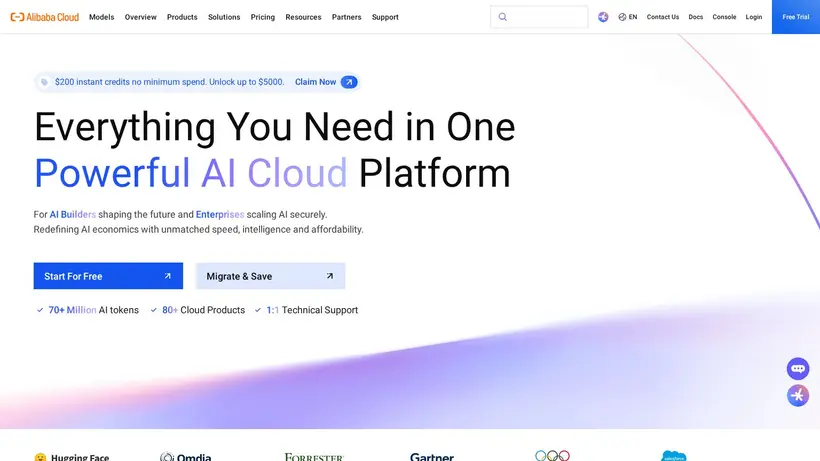Viewport: 820px width, 461px height.
Task: Click the Start For Free button
Action: click(108, 276)
